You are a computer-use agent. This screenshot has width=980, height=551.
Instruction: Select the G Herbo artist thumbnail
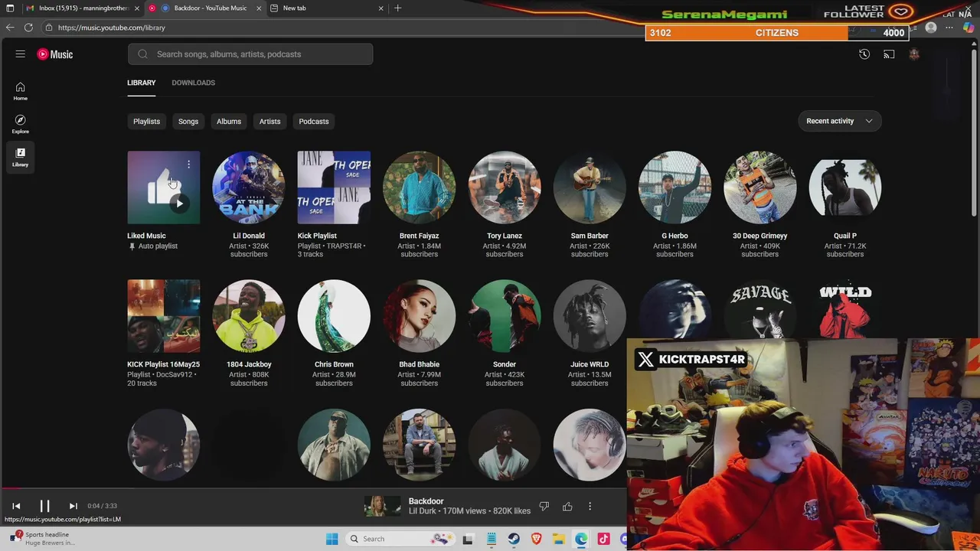(675, 187)
